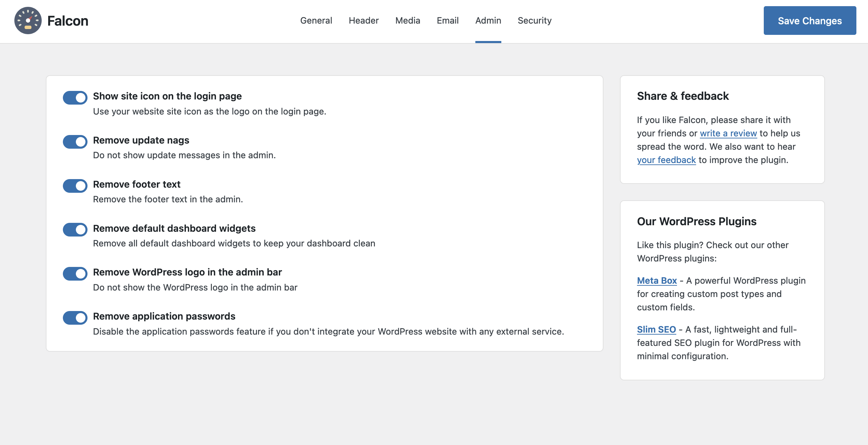
Task: Go to the Media tab
Action: click(408, 21)
